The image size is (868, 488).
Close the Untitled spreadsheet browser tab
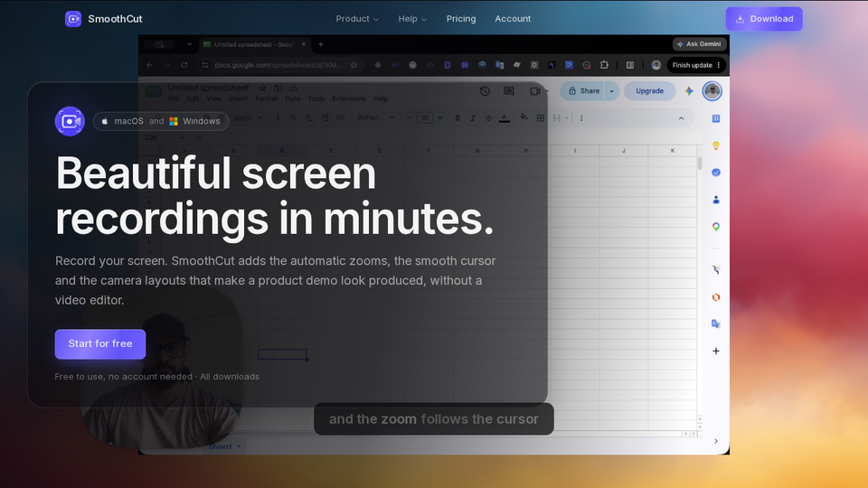(304, 44)
